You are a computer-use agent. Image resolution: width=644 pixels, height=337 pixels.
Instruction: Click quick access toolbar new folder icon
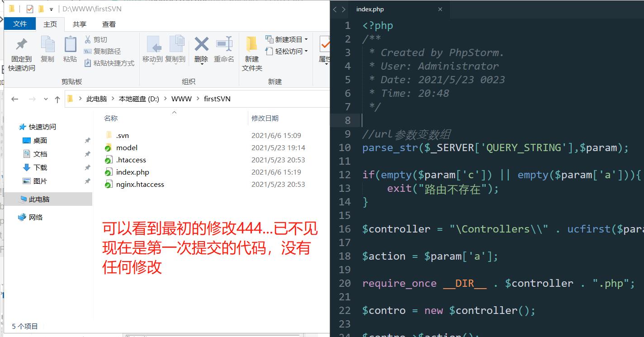(41, 9)
